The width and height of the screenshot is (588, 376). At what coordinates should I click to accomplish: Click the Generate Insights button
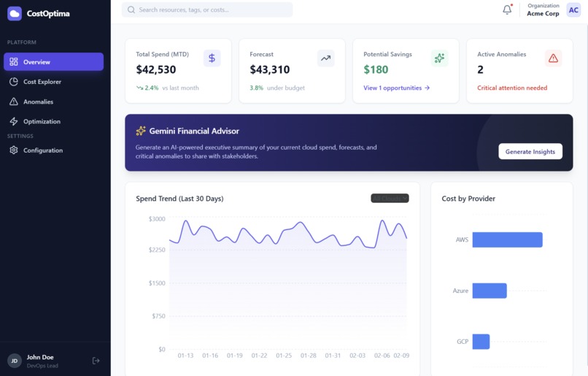530,151
